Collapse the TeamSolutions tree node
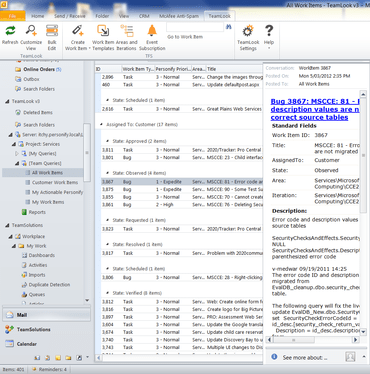Viewport: 370px width, 374px height. coord(7,226)
